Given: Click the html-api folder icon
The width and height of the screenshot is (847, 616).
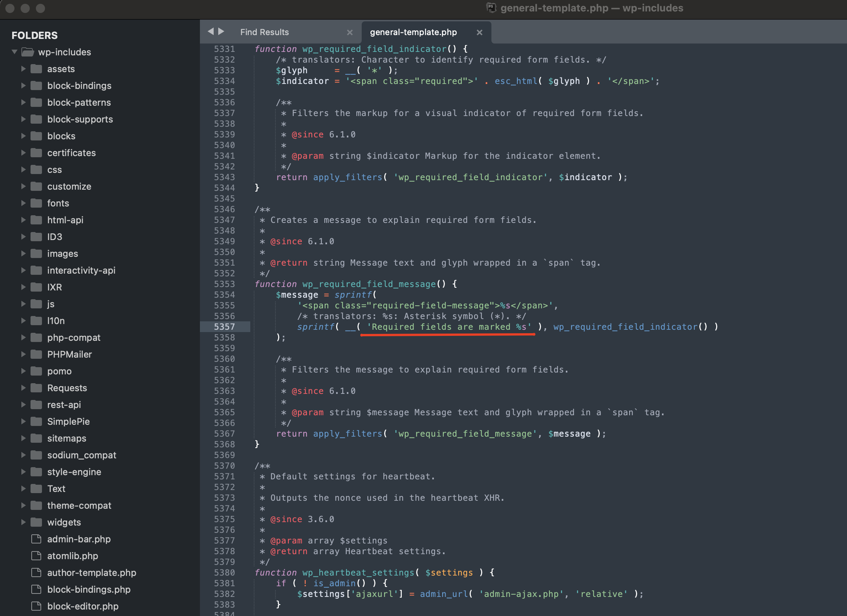Looking at the screenshot, I should 36,220.
